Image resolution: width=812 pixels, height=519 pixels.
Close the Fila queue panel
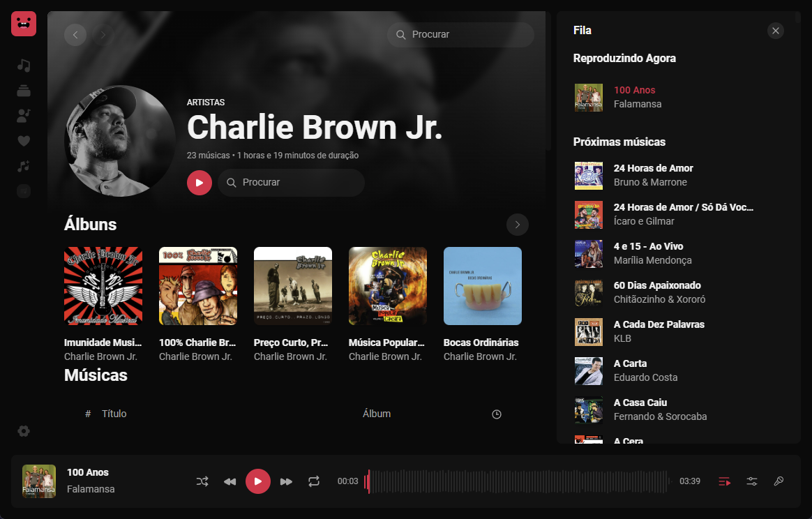[776, 31]
